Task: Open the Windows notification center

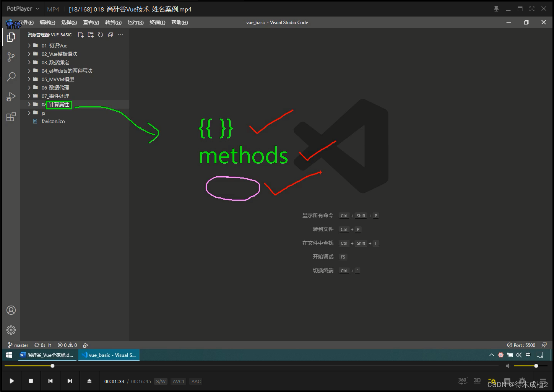Action: pos(540,355)
